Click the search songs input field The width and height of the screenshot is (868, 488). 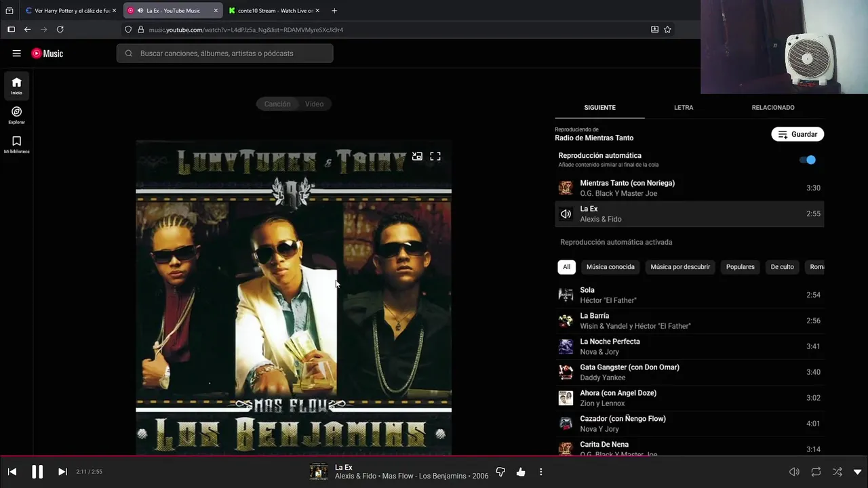pos(225,54)
